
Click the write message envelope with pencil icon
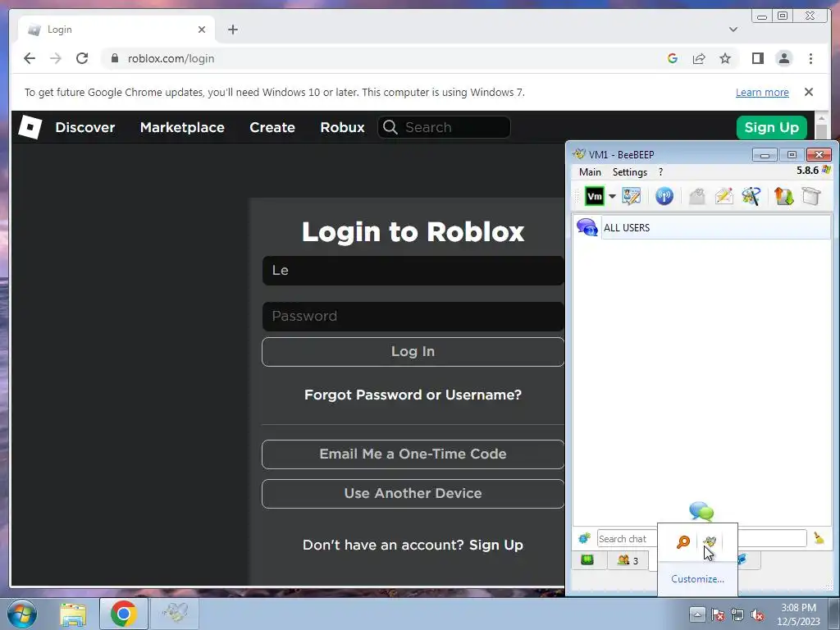click(x=724, y=196)
